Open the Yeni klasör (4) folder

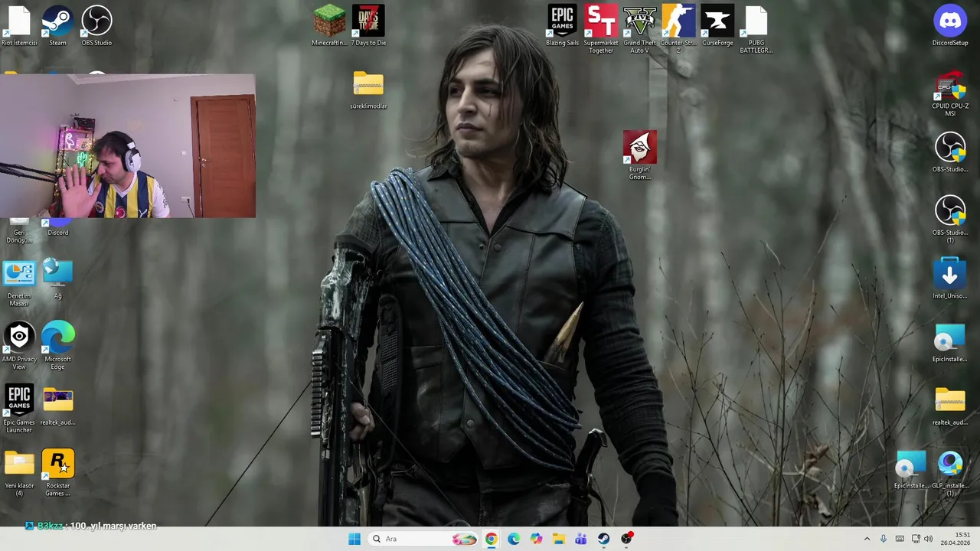pos(19,473)
